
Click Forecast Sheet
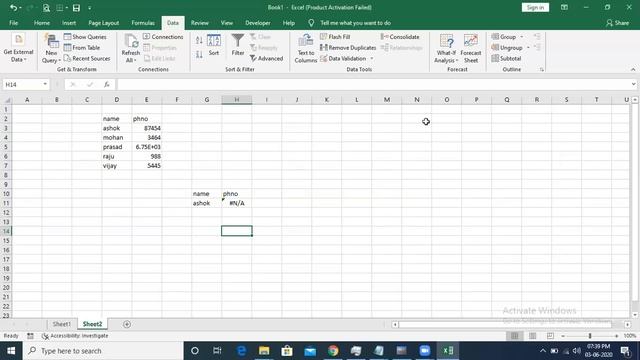[471, 48]
